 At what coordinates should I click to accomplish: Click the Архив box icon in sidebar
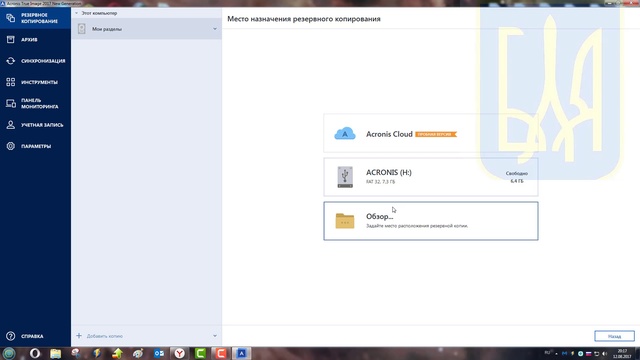(11, 40)
